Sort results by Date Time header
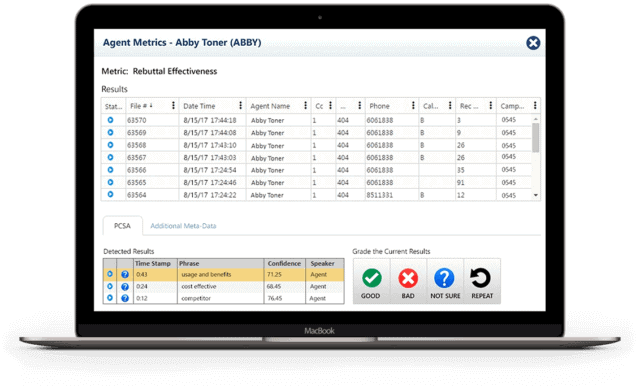The height and width of the screenshot is (386, 640). [199, 106]
